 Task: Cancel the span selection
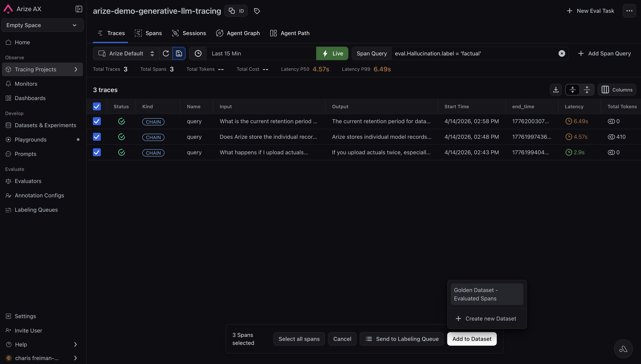[342, 339]
